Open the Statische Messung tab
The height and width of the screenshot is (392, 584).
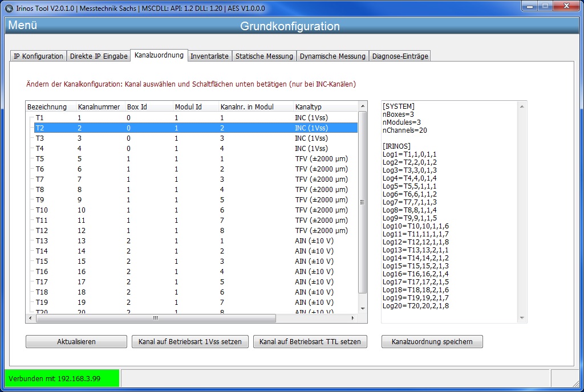(x=264, y=56)
